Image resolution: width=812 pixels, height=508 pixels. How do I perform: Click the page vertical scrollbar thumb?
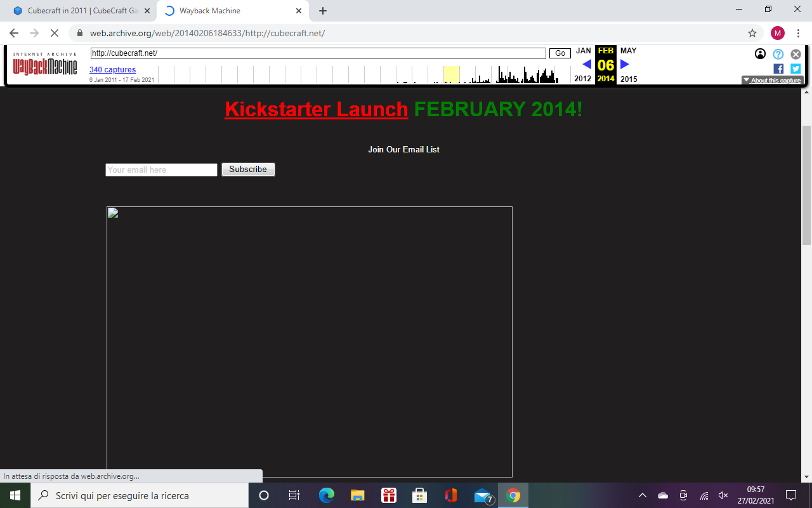tap(806, 185)
